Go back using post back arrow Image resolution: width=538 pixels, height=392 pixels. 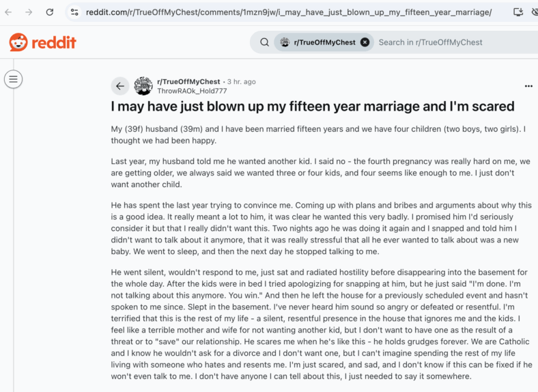[x=119, y=86]
